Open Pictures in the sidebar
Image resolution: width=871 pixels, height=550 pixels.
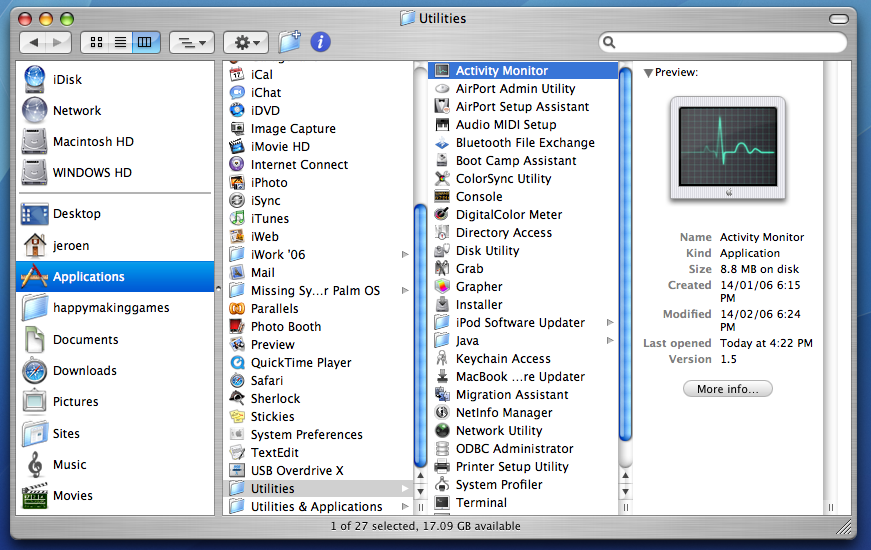(115, 402)
